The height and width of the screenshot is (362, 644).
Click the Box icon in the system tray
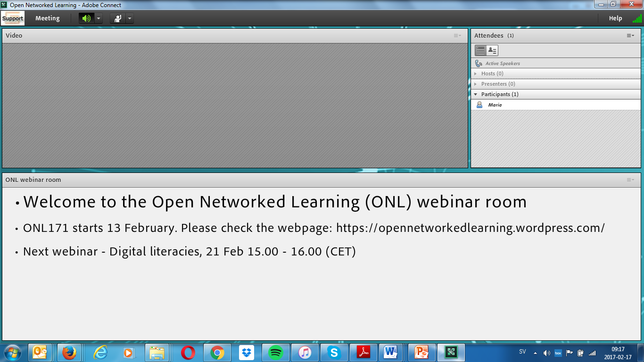pyautogui.click(x=558, y=352)
